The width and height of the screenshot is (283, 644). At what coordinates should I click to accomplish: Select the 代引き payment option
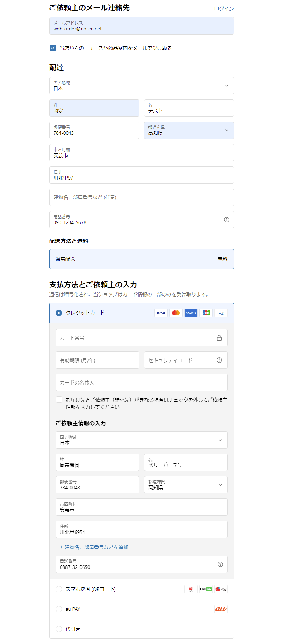(x=59, y=629)
